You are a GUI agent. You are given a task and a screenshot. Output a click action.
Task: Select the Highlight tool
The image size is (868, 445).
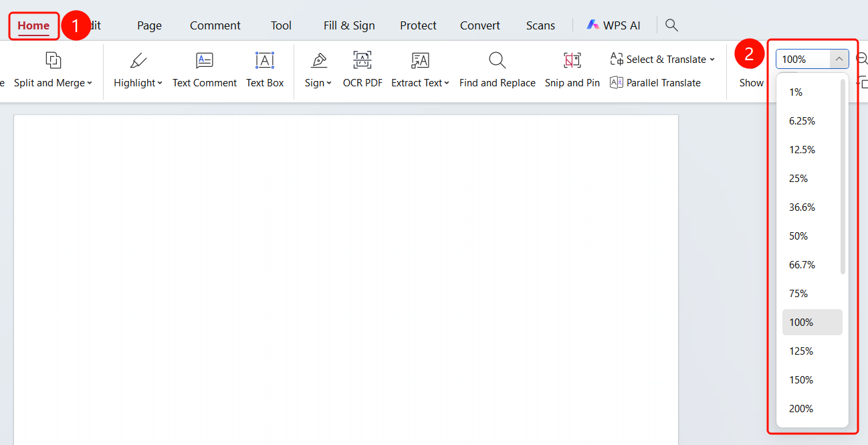pos(138,70)
